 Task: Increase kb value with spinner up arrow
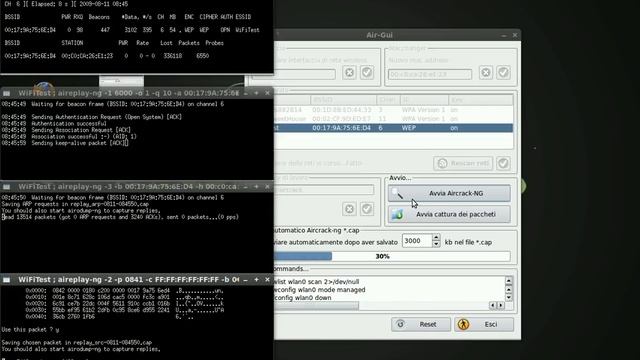click(x=436, y=238)
